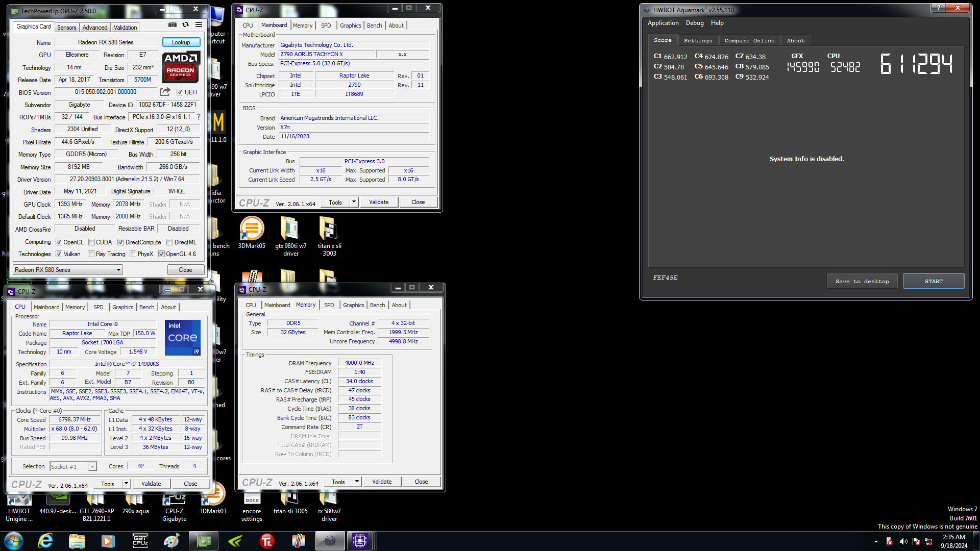Click the Intel Core i9 logo in CPU-Z
980x551 pixels.
click(183, 337)
